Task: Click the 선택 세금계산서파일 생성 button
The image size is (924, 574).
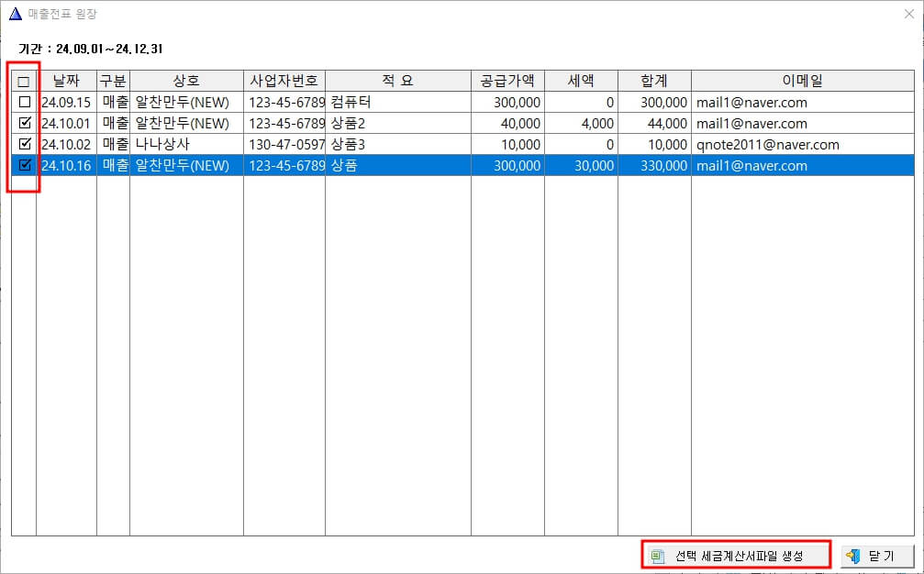Action: (736, 555)
